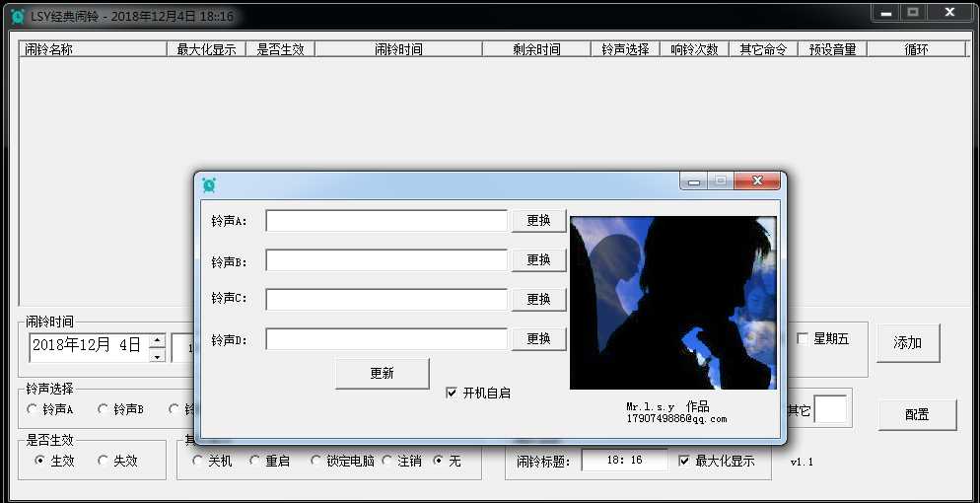This screenshot has height=503, width=980.
Task: Click the alarm clock icon in the ringtone dialog
Action: [209, 184]
